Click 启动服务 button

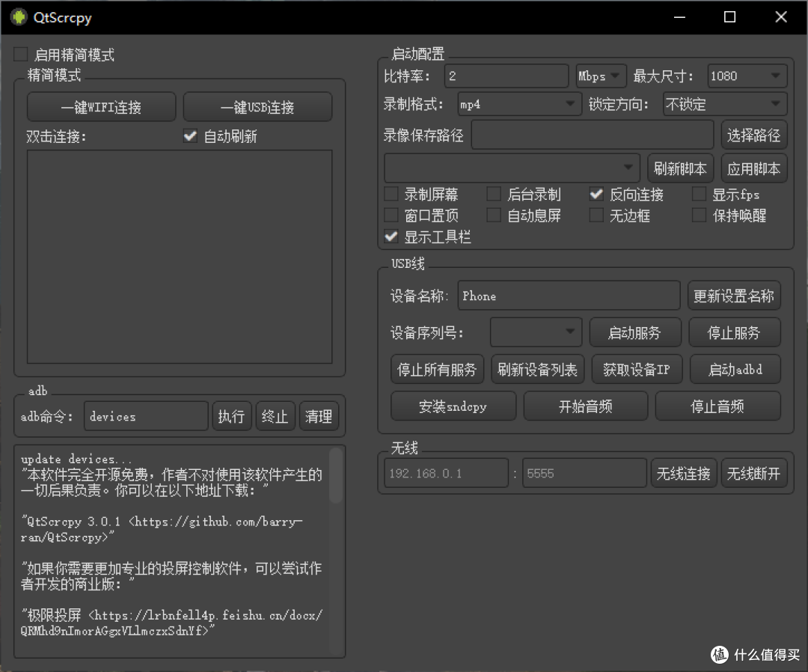click(635, 332)
